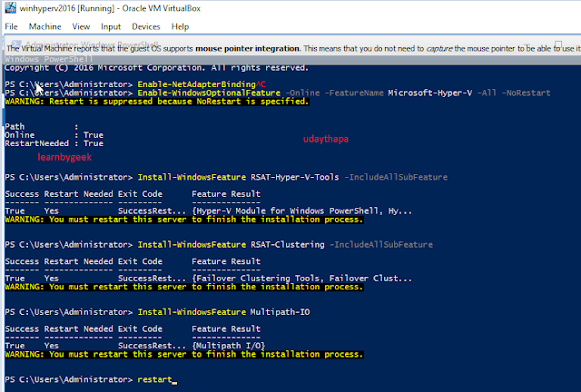Image resolution: width=581 pixels, height=392 pixels.
Task: Click the 'Path' output label
Action: pyautogui.click(x=15, y=127)
